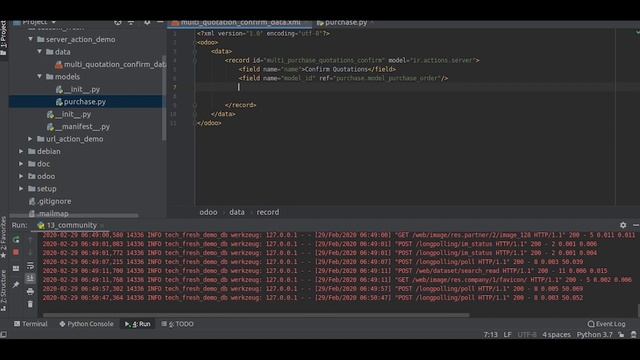640x360 pixels.
Task: Click cursor position 7:13 in status bar
Action: 491,335
